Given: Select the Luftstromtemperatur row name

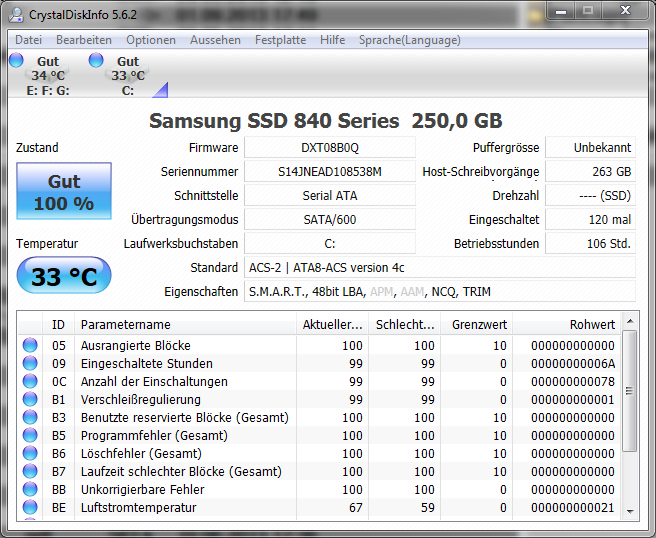Looking at the screenshot, I should (x=138, y=507).
